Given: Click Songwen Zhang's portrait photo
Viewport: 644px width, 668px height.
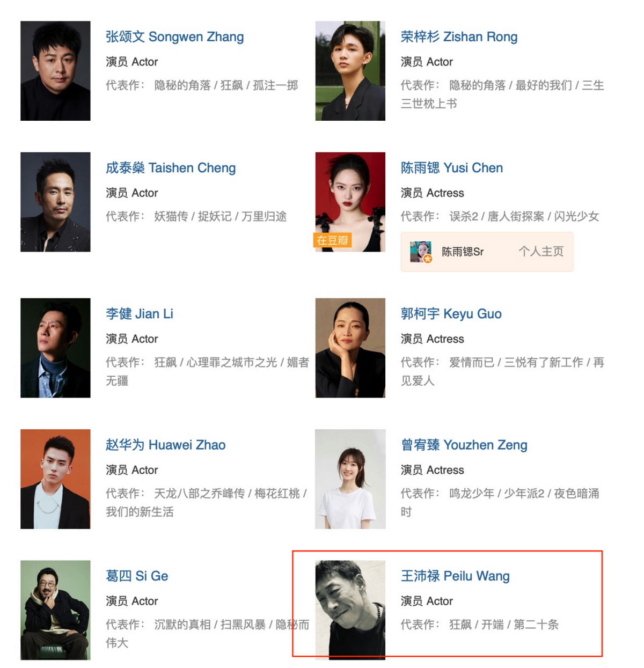Looking at the screenshot, I should tap(55, 71).
